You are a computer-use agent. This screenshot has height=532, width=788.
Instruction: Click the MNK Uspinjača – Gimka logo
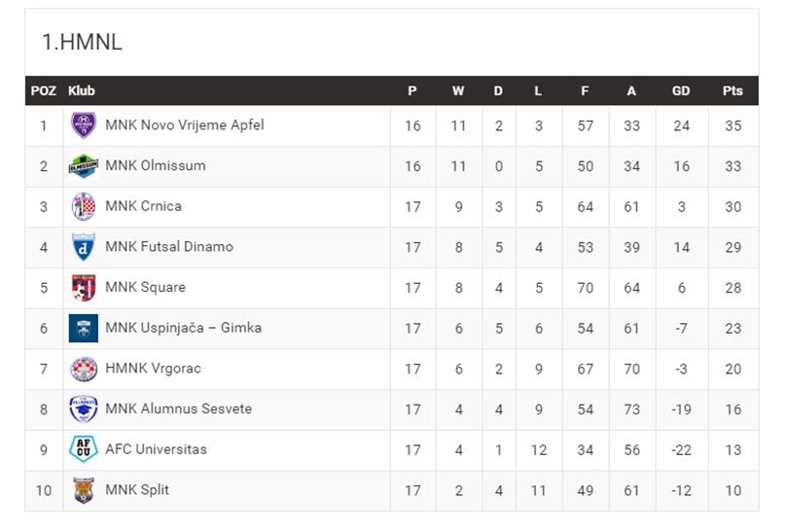coord(84,328)
